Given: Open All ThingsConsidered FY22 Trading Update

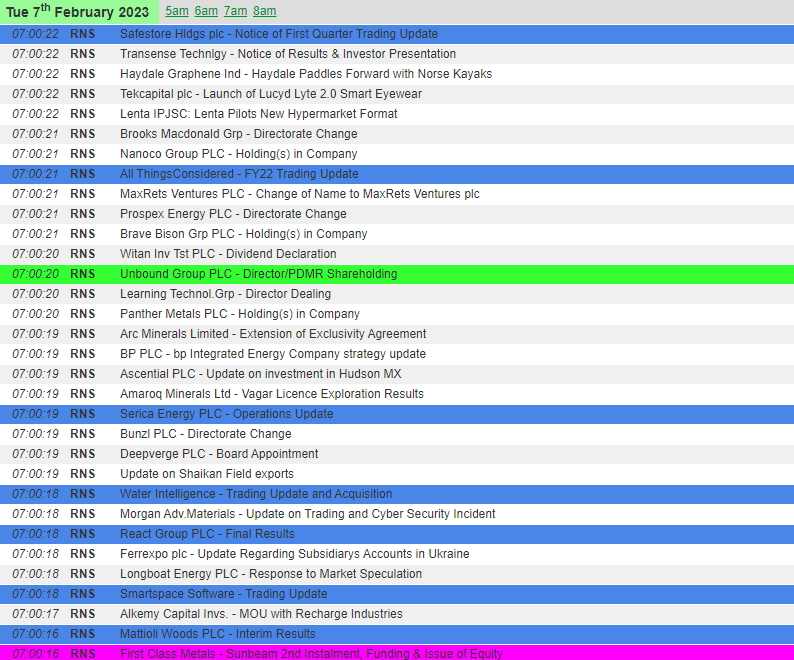Looking at the screenshot, I should tap(239, 174).
